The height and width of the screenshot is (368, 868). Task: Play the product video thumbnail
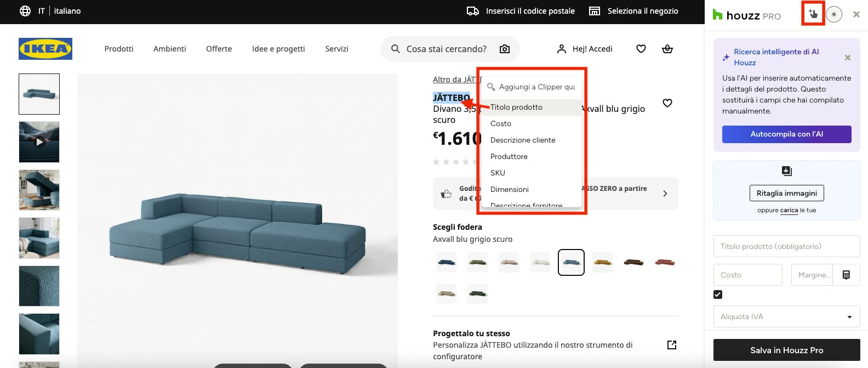click(39, 142)
